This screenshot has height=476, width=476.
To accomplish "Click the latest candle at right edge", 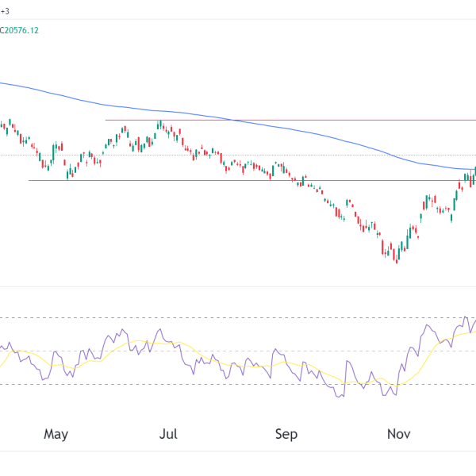I will [474, 173].
